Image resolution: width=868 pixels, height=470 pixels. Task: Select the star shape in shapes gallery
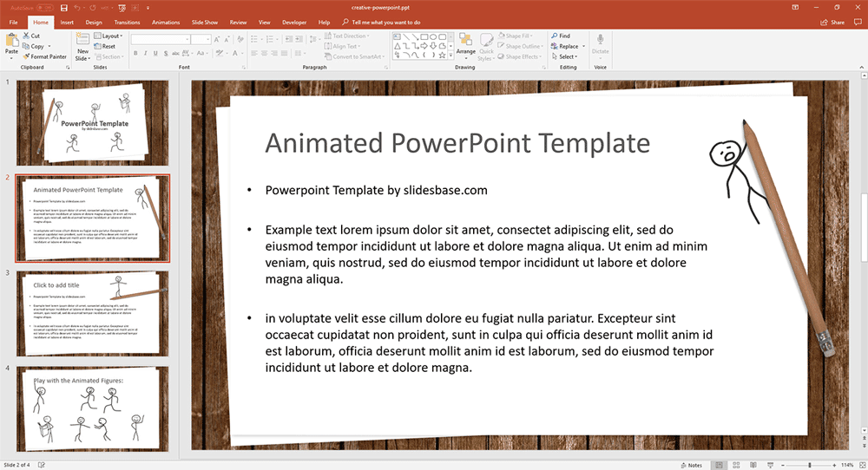pos(443,55)
